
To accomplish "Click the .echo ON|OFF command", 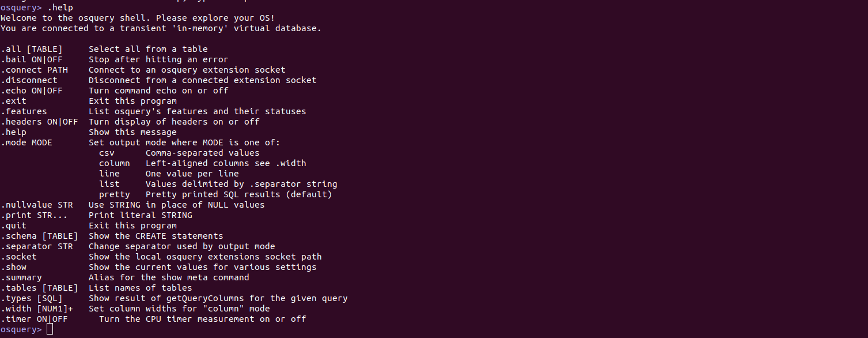I will tap(32, 91).
